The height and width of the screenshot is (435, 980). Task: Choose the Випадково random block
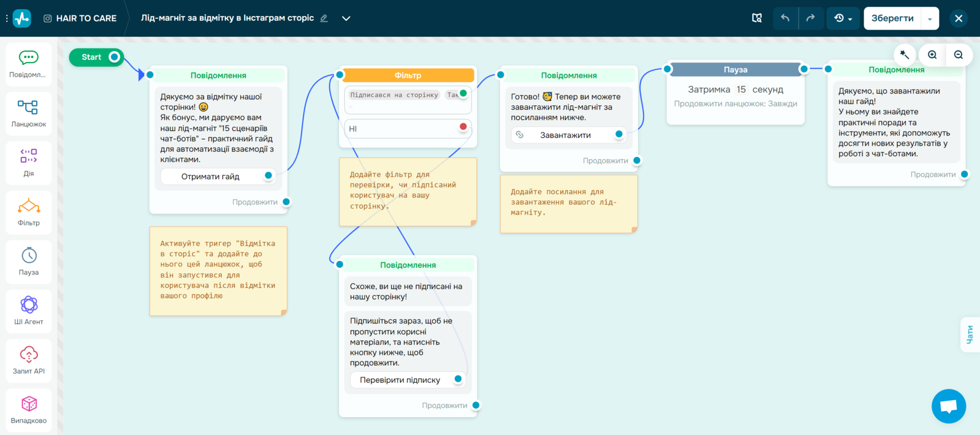28,410
